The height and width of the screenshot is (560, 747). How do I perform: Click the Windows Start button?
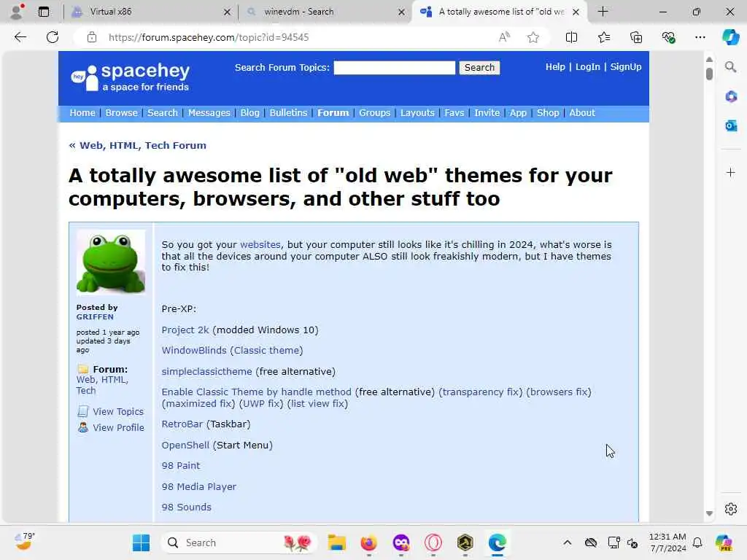141,542
